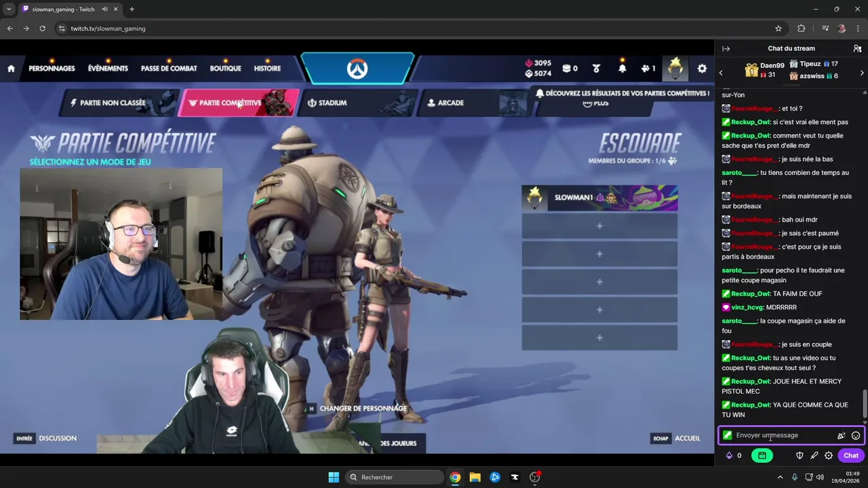Open Chrome taskbar icon
Screen dimensions: 868x488
click(455, 477)
